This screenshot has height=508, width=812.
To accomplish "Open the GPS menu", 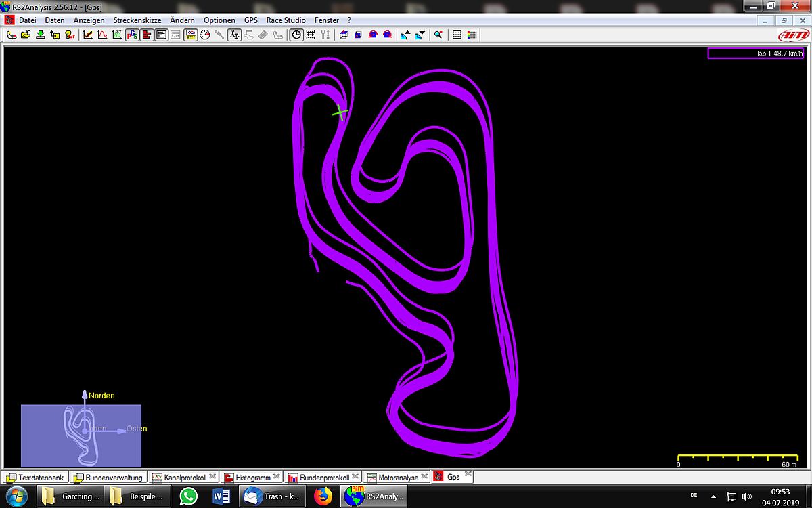I will tap(251, 20).
